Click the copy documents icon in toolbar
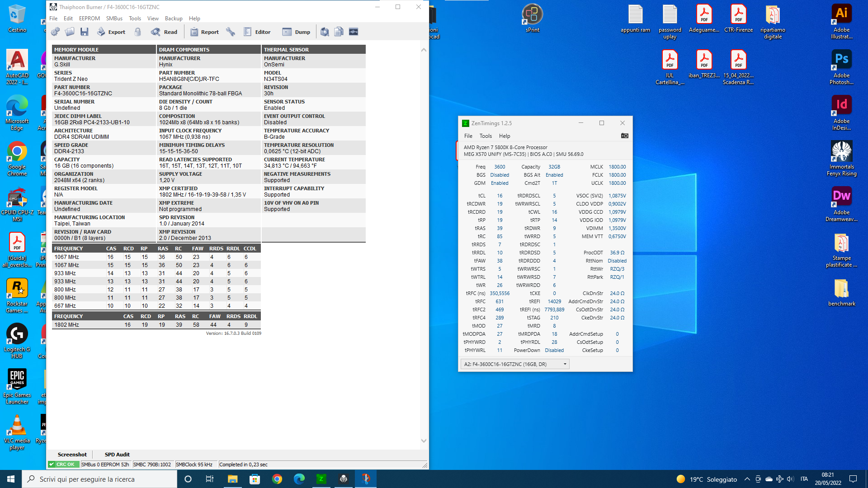This screenshot has width=868, height=488. pyautogui.click(x=339, y=32)
